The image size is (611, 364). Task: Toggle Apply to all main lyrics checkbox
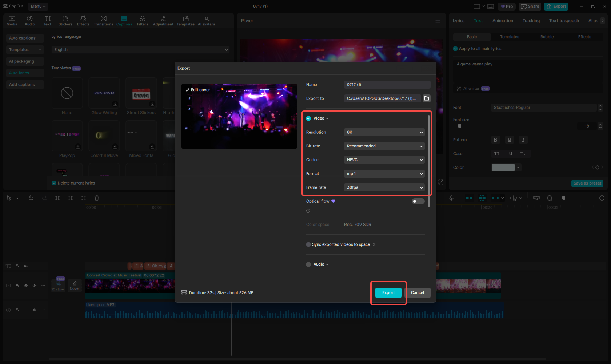point(455,49)
